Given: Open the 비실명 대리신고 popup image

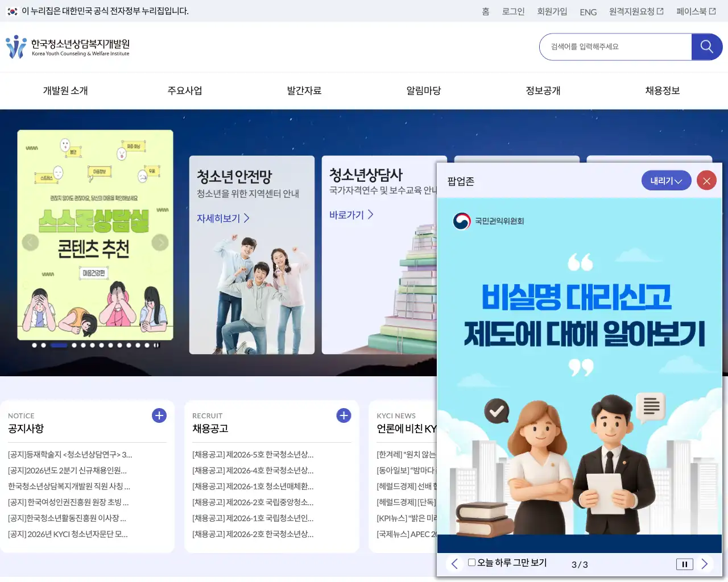Looking at the screenshot, I should click(x=579, y=375).
